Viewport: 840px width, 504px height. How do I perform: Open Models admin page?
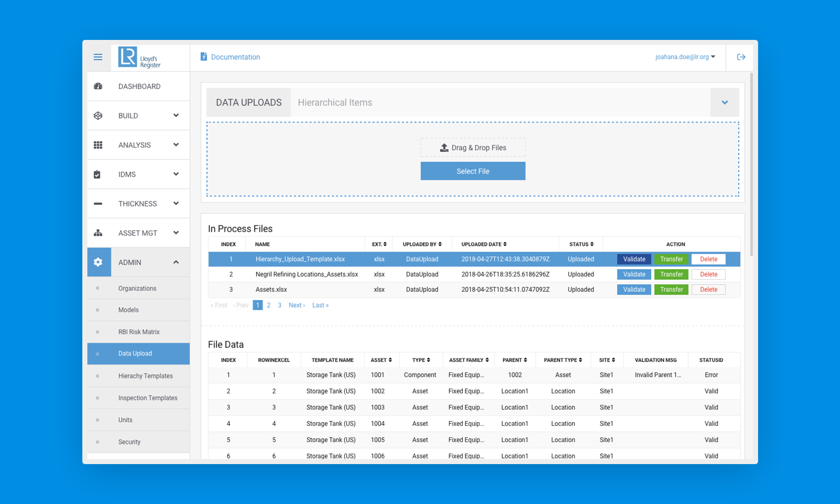point(139,310)
